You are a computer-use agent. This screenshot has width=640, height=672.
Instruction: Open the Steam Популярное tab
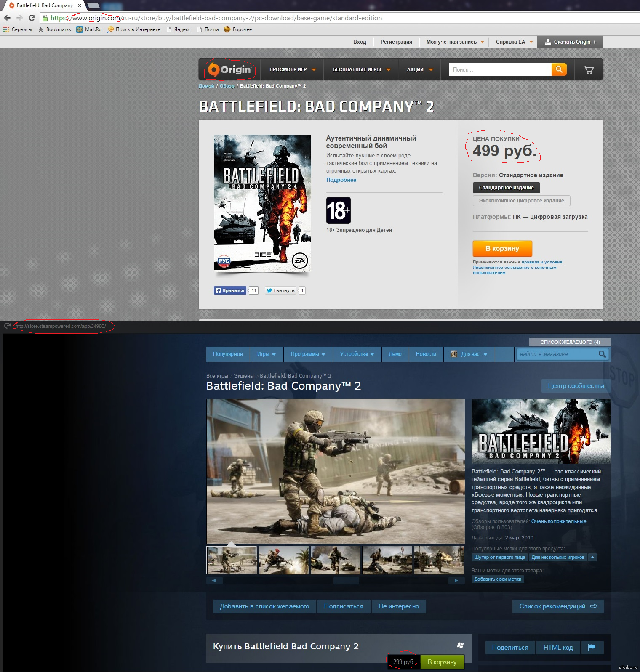pyautogui.click(x=228, y=354)
